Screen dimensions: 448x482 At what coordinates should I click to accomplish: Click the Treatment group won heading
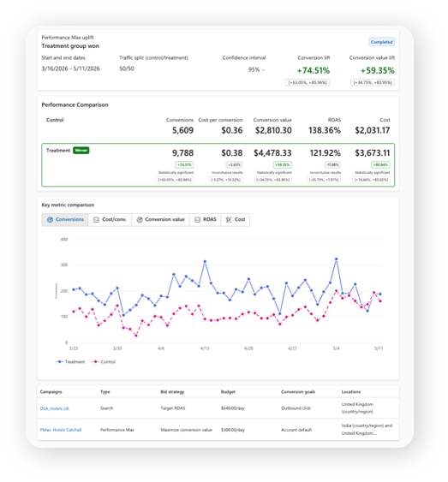pyautogui.click(x=70, y=46)
